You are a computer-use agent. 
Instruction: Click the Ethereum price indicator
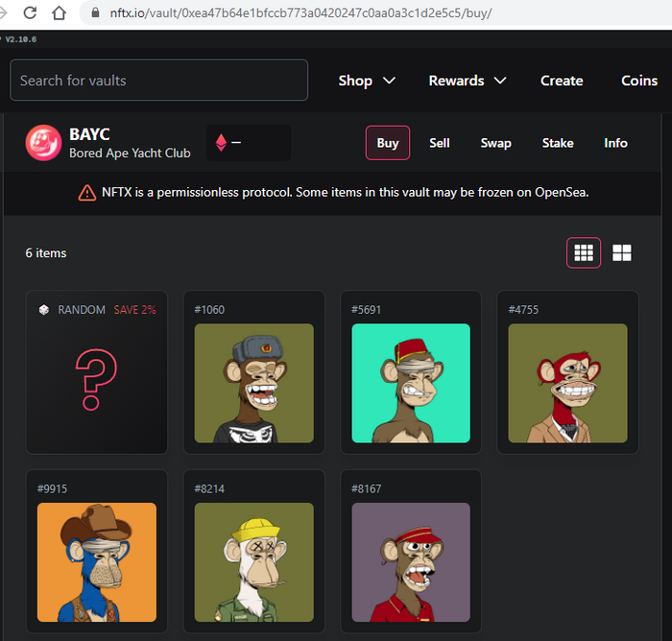[x=249, y=143]
